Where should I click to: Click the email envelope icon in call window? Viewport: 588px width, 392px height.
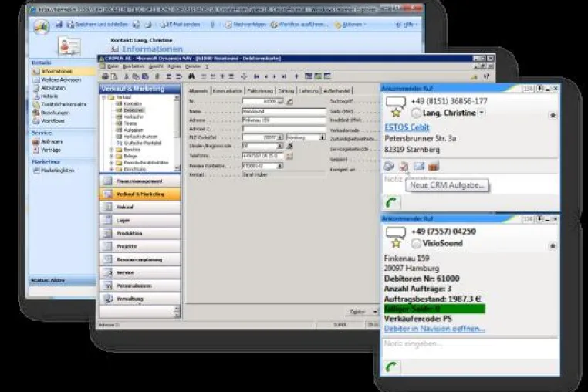pyautogui.click(x=418, y=166)
